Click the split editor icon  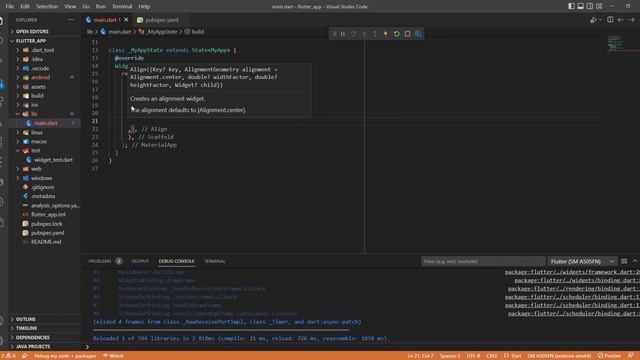tap(610, 20)
